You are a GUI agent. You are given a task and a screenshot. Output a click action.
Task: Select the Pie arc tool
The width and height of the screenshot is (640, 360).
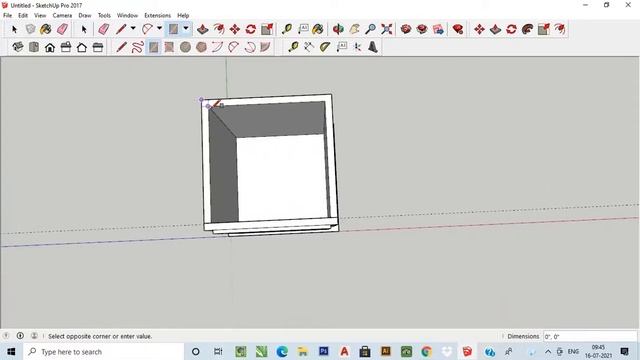coord(265,47)
